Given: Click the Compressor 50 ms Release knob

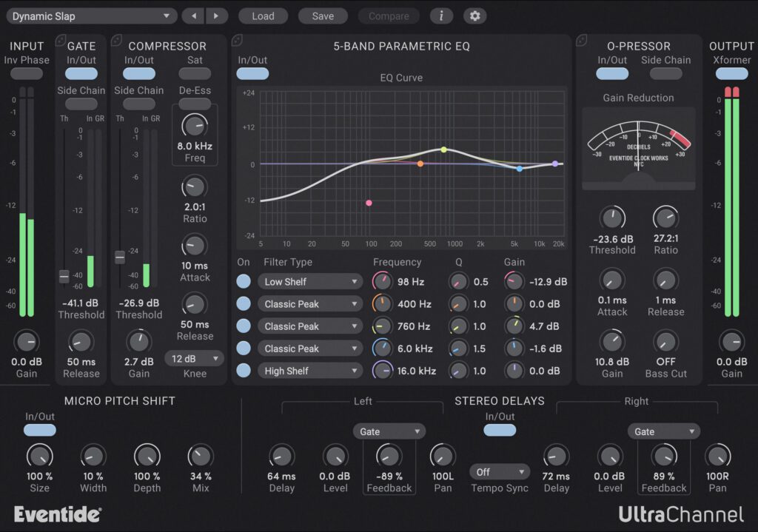Looking at the screenshot, I should click(195, 304).
